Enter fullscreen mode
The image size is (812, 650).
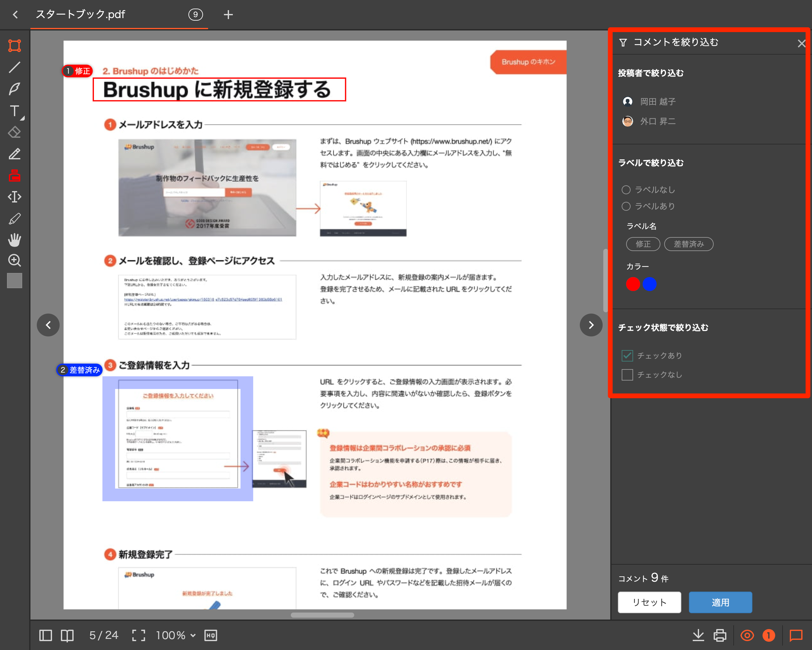point(139,635)
